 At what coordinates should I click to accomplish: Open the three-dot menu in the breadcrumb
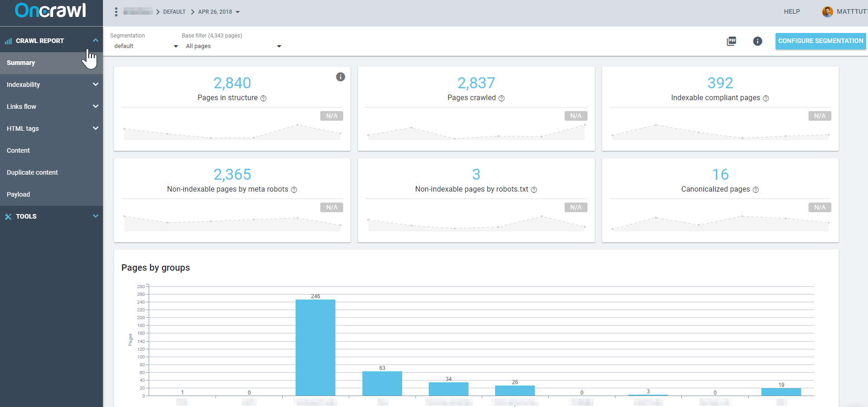[116, 12]
